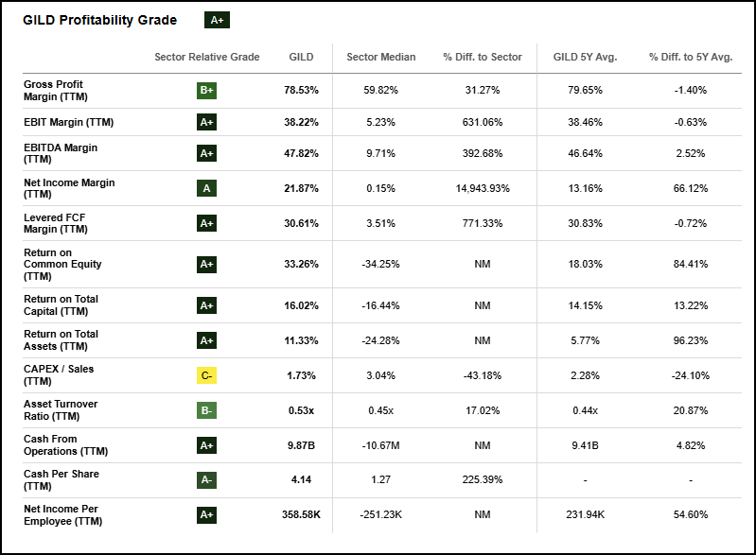Click the yellow C- grade badge for CAPEX / Sales
Screen dimensions: 756x555
207,375
